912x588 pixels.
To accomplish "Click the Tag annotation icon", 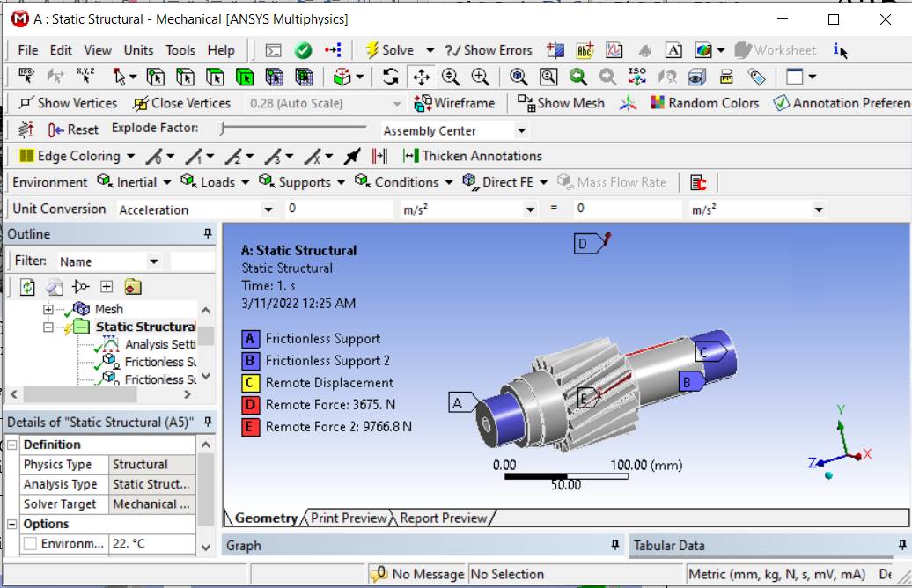I will click(756, 77).
